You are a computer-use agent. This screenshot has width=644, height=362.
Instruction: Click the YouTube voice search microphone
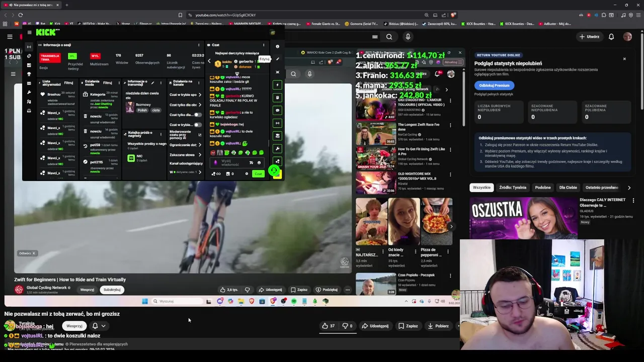click(x=408, y=37)
